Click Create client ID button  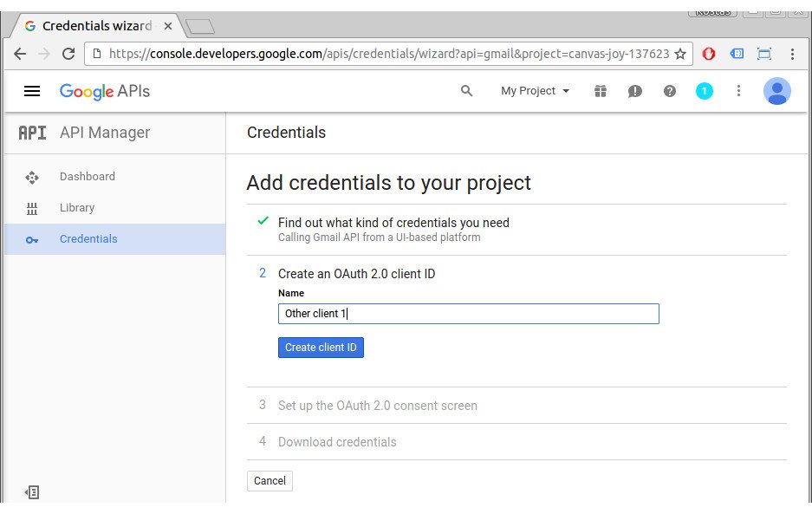point(321,348)
